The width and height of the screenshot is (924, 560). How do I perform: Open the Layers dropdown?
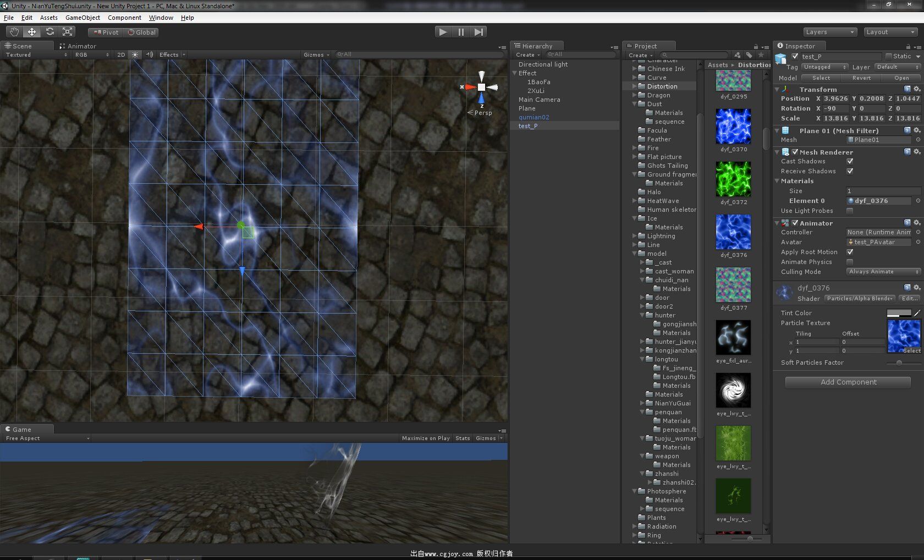pos(830,32)
